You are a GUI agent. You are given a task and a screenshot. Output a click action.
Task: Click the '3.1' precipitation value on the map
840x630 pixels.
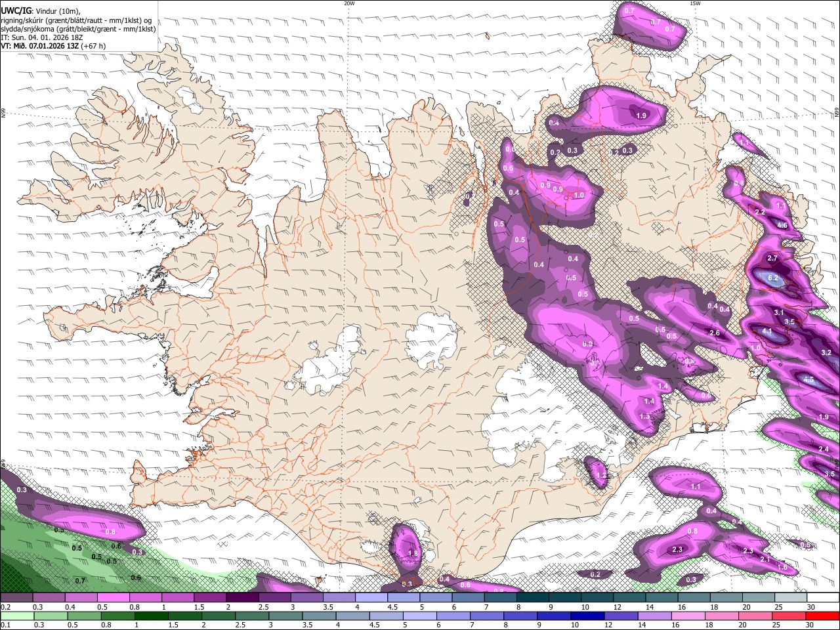779,313
